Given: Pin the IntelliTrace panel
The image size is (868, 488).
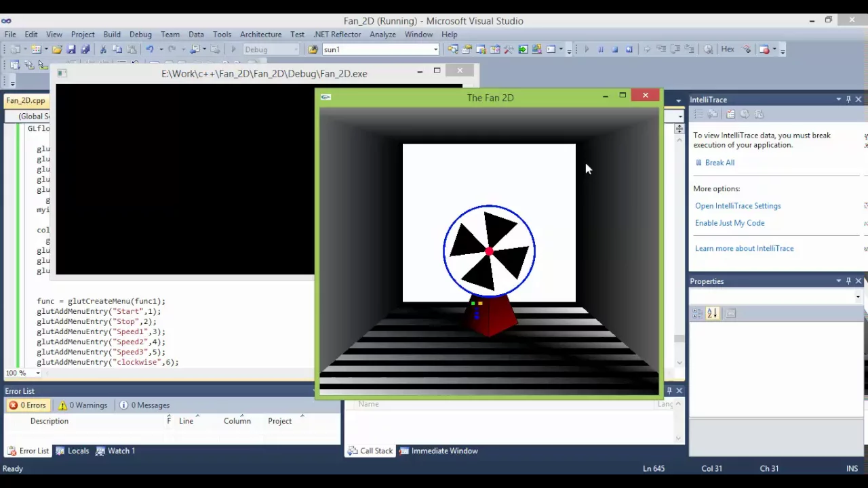Looking at the screenshot, I should [x=848, y=100].
